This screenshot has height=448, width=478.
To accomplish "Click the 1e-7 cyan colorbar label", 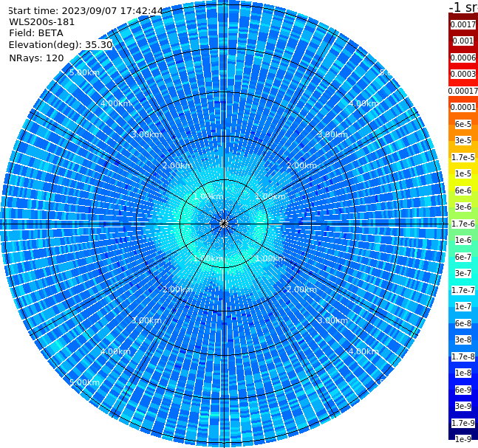I will pyautogui.click(x=463, y=306).
